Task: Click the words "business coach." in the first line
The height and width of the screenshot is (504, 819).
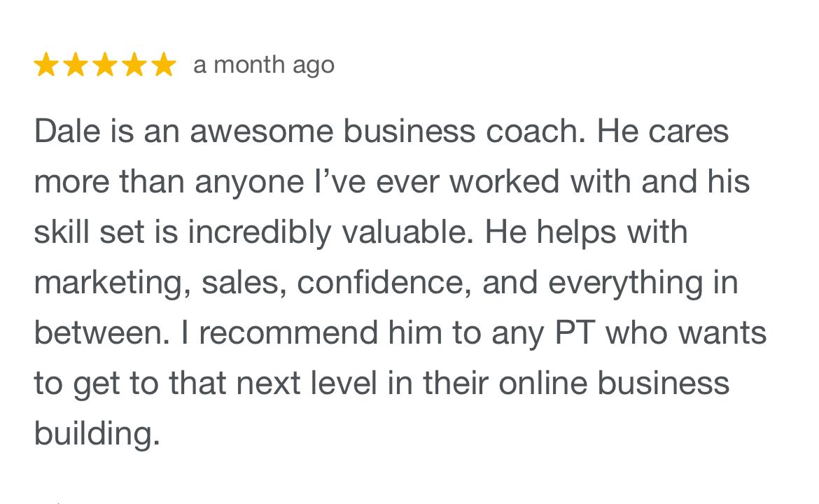Action: click(x=464, y=131)
